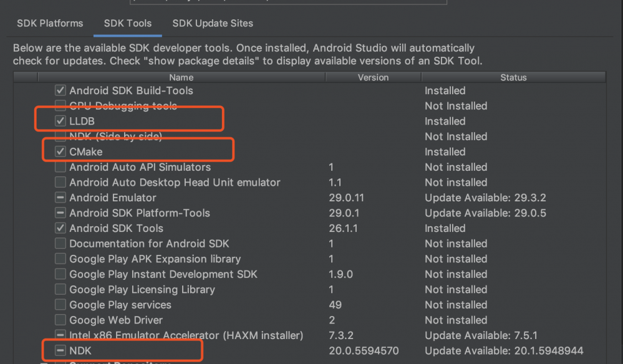The image size is (623, 364).
Task: Uncheck Android SDK Build-Tools checkbox
Action: click(x=60, y=91)
